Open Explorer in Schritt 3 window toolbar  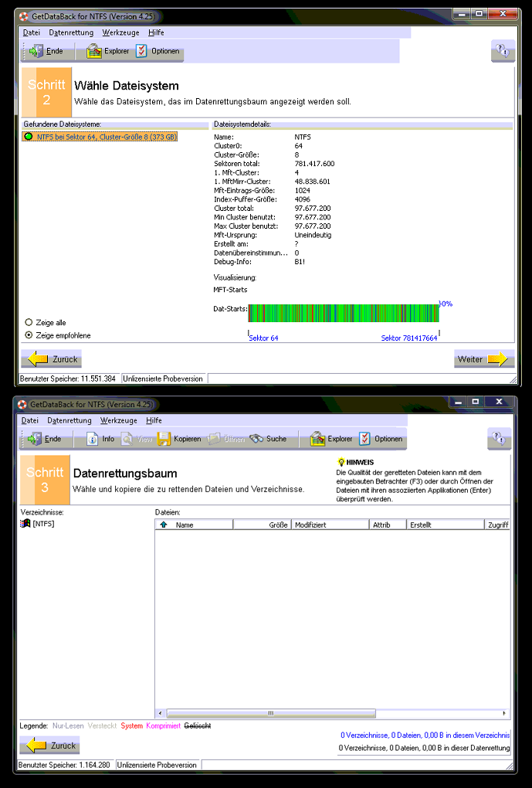coord(331,439)
